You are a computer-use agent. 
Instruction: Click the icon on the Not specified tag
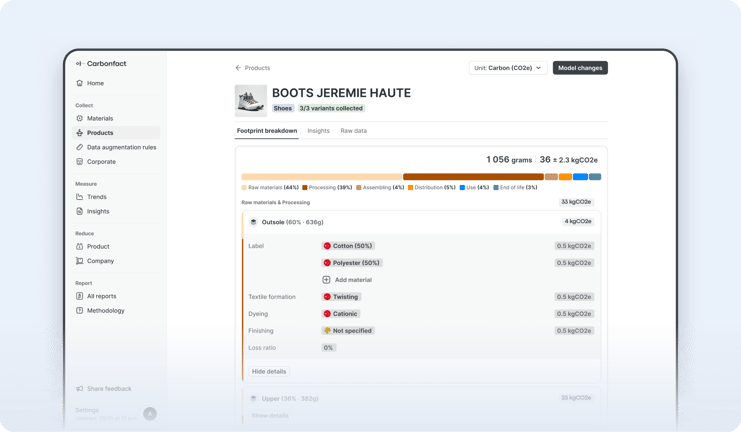[327, 331]
